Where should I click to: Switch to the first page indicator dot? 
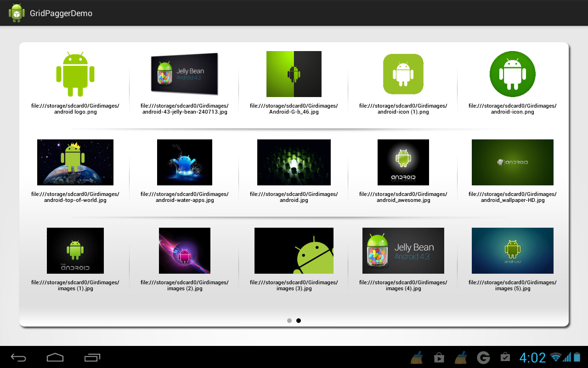pos(289,321)
